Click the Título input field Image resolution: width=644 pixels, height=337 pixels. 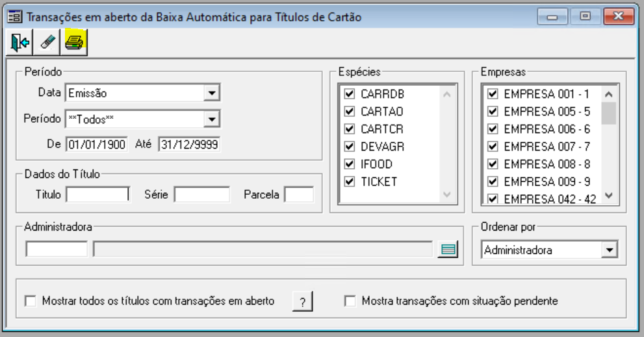click(97, 195)
